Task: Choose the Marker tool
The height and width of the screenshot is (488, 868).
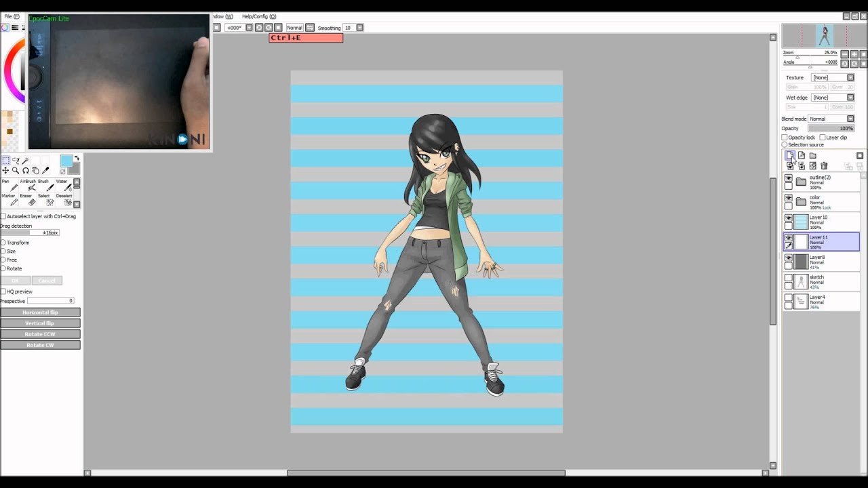Action: coord(9,199)
